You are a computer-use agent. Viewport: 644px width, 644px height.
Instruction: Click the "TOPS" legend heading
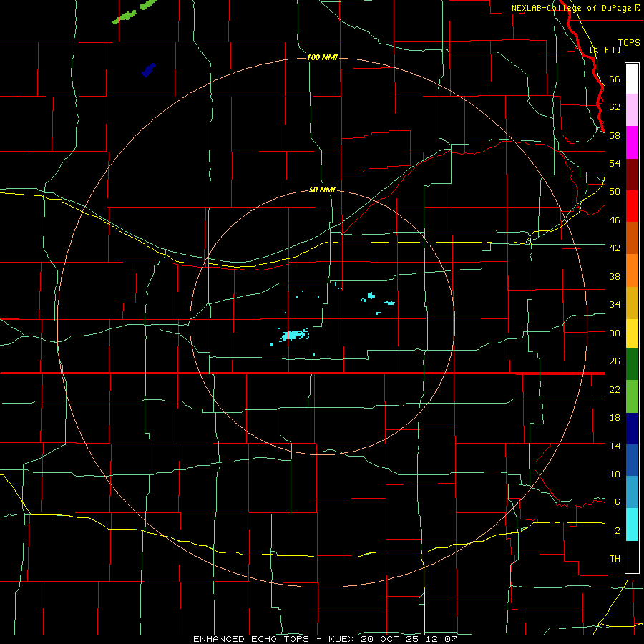629,42
